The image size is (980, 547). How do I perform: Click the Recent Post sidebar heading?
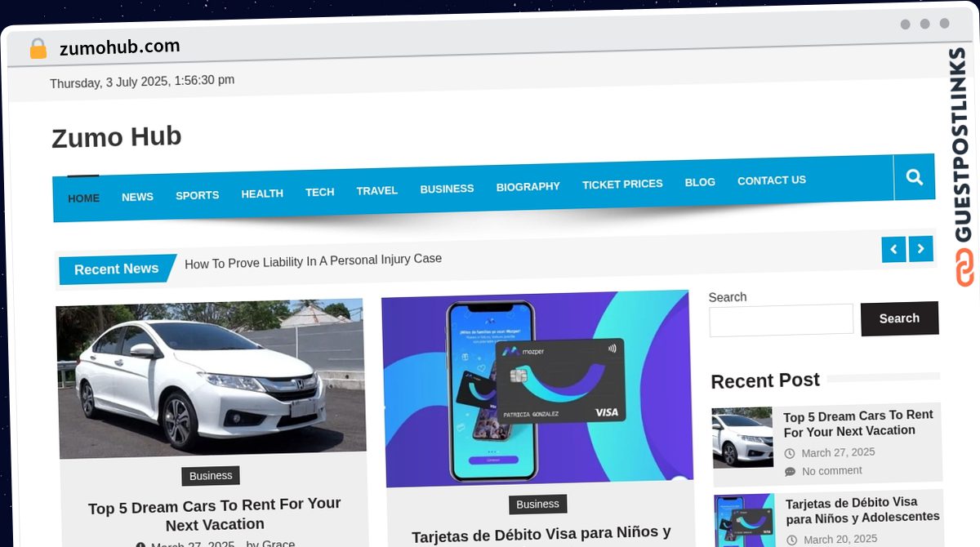coord(765,380)
